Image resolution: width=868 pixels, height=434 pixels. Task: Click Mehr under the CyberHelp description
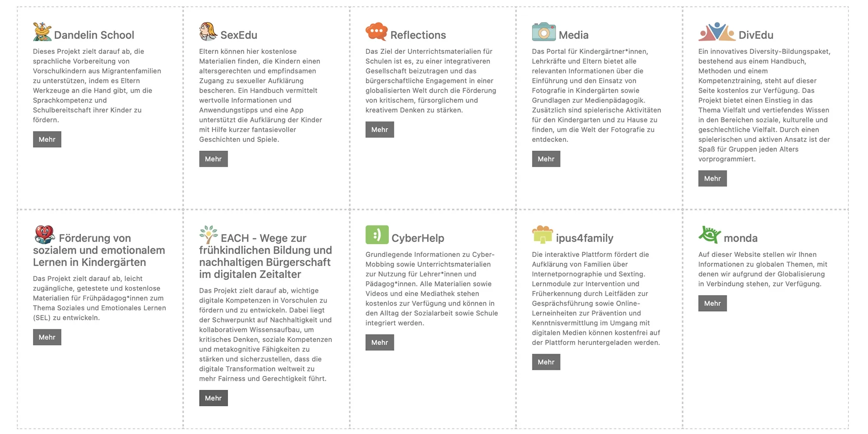[379, 342]
